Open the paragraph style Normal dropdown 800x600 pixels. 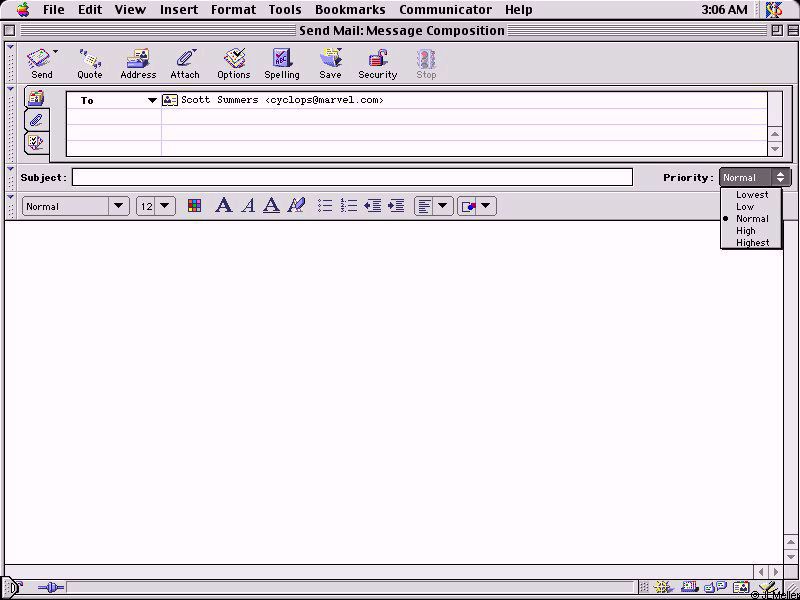pos(76,206)
